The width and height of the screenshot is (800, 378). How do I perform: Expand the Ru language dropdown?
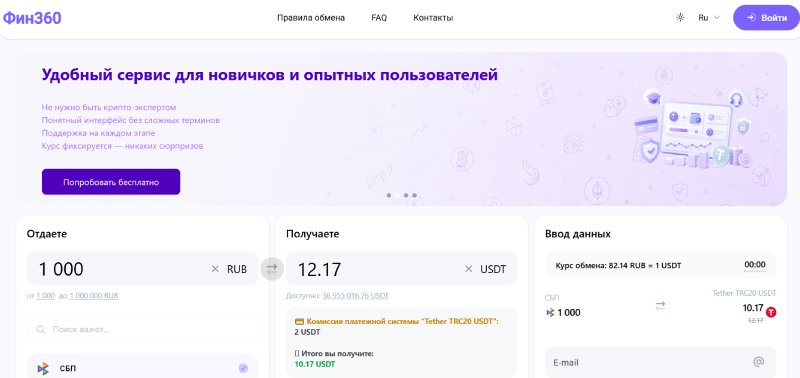pyautogui.click(x=709, y=17)
